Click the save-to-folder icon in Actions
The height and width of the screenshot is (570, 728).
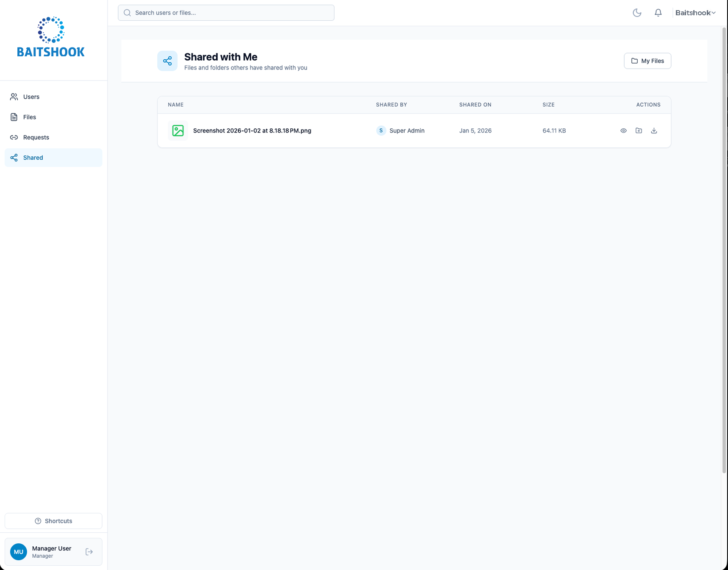[x=639, y=130]
